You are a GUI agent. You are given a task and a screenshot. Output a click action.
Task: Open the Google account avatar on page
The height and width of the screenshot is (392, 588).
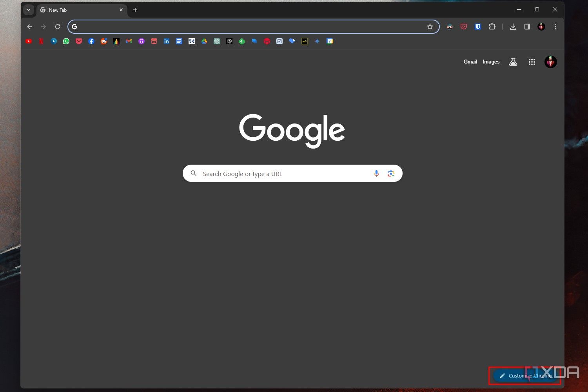coord(551,62)
